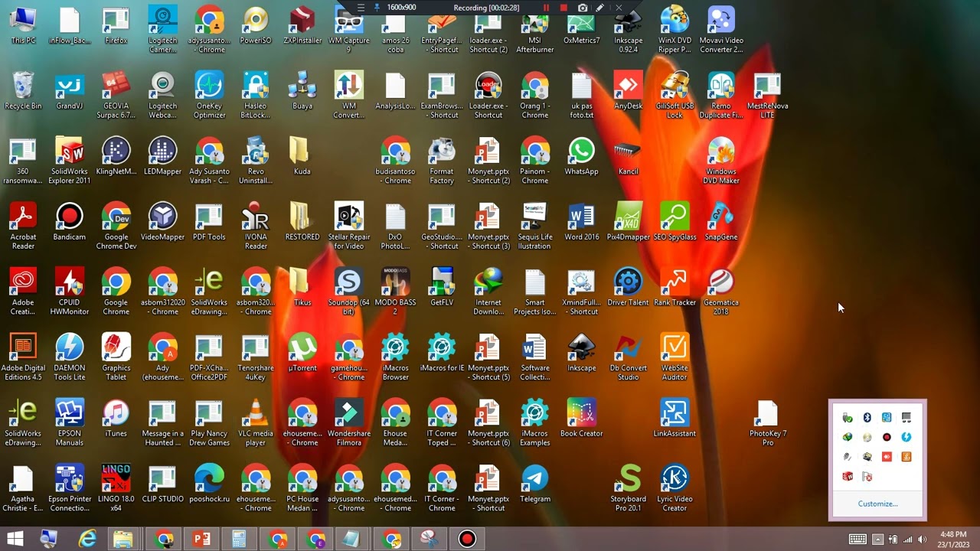Select the RESTORED folder
Image resolution: width=980 pixels, height=551 pixels.
click(x=302, y=222)
